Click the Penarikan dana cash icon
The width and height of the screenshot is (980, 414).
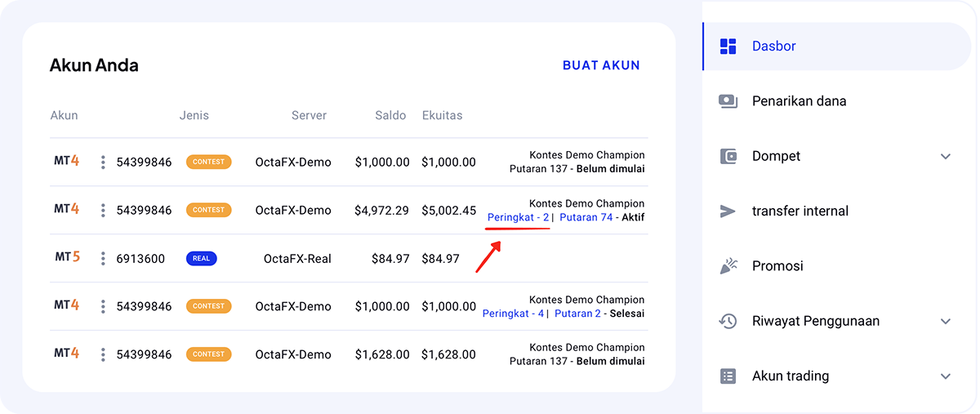point(728,101)
